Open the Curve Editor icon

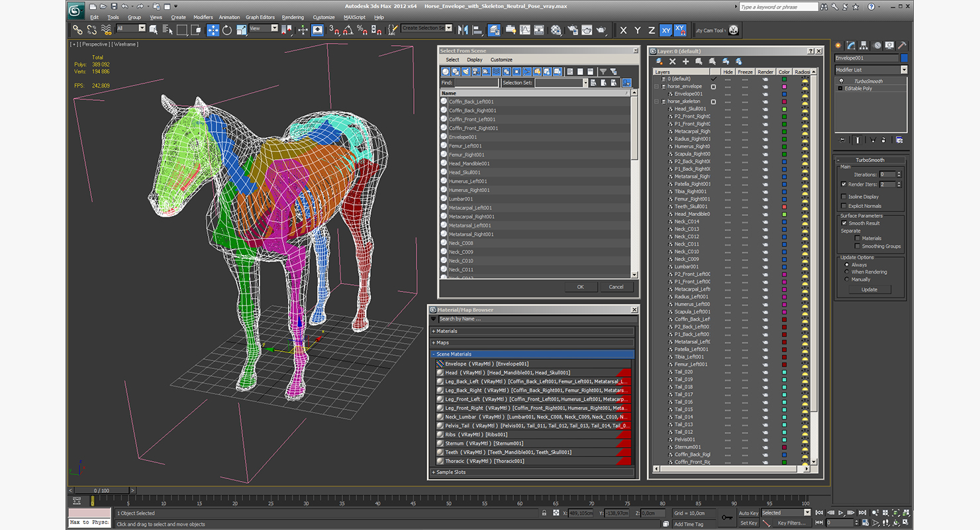525,30
